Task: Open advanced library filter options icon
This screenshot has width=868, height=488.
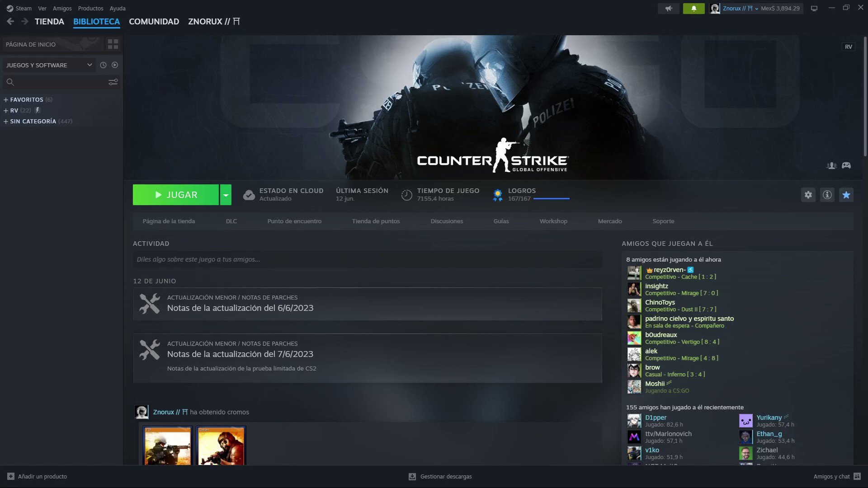Action: tap(113, 82)
